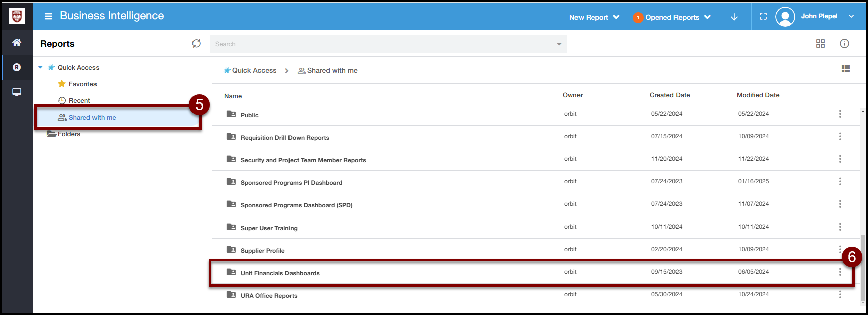This screenshot has width=868, height=315.
Task: Open options menu for Supplier Profile row
Action: tap(840, 248)
